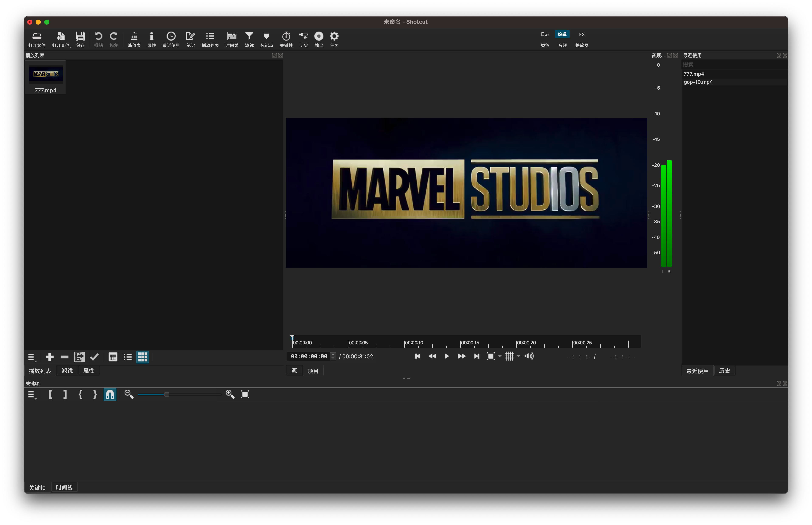This screenshot has width=812, height=525.
Task: Select the Audio (音频) layout
Action: coord(562,45)
